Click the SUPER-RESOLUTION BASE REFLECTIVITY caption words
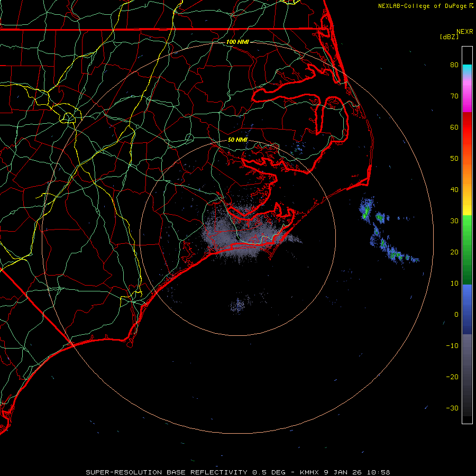This screenshot has width=476, height=476. 167,472
